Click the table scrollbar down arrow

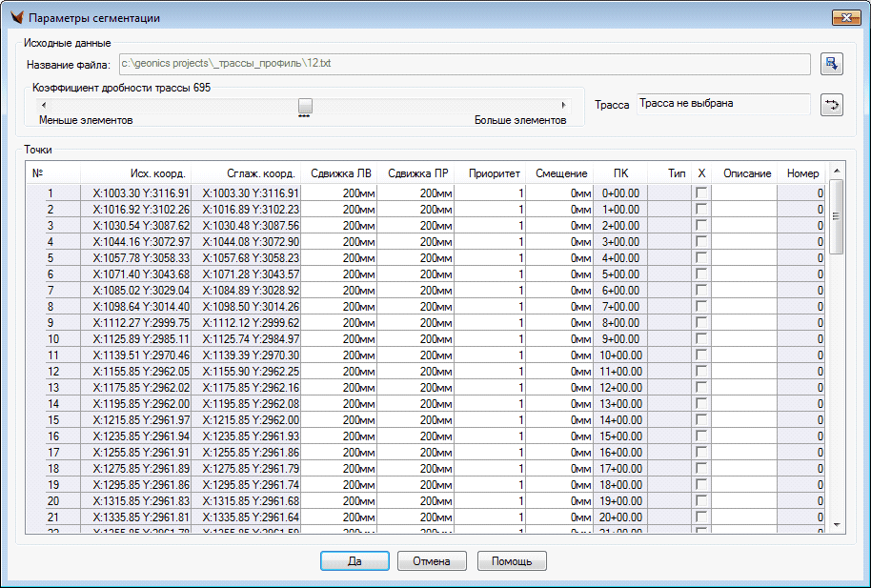click(836, 524)
